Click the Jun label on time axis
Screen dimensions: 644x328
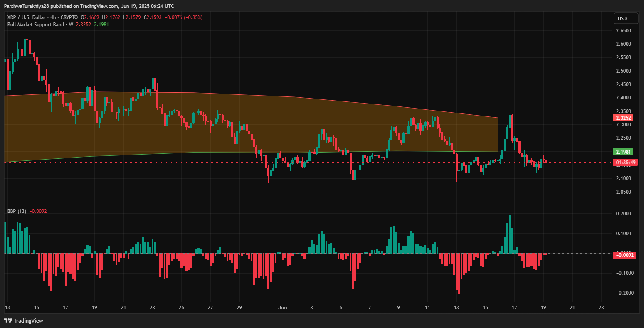click(283, 308)
